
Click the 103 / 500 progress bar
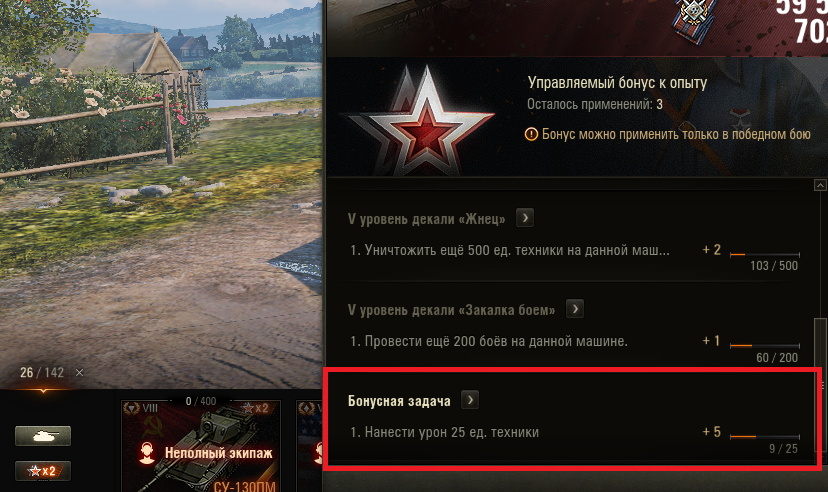click(x=765, y=254)
